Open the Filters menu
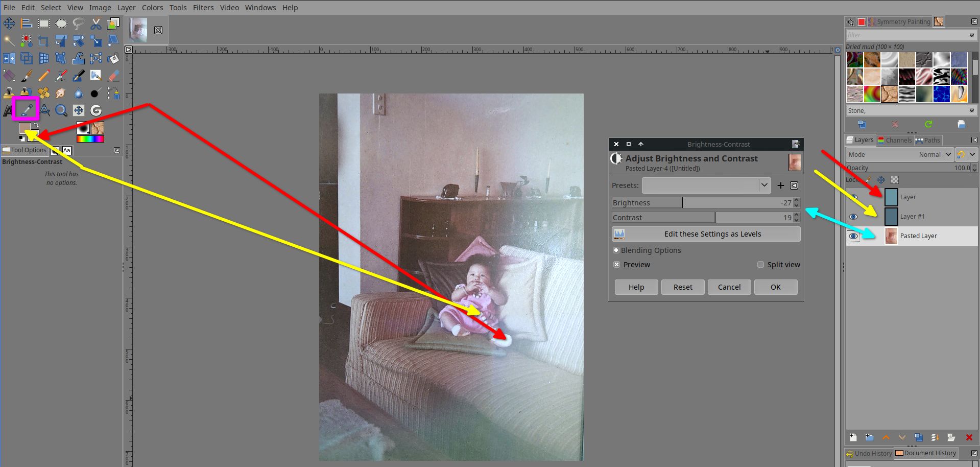 coord(203,8)
